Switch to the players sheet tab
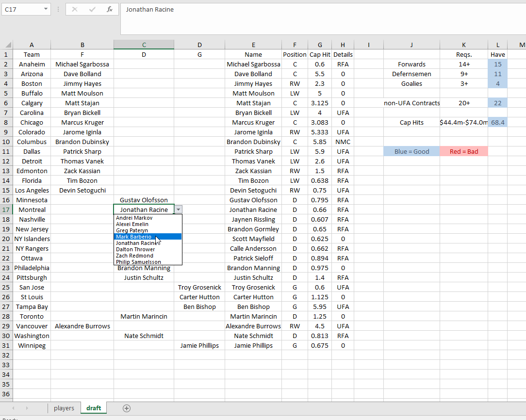Screen dimensions: 526x420 [x=64, y=408]
